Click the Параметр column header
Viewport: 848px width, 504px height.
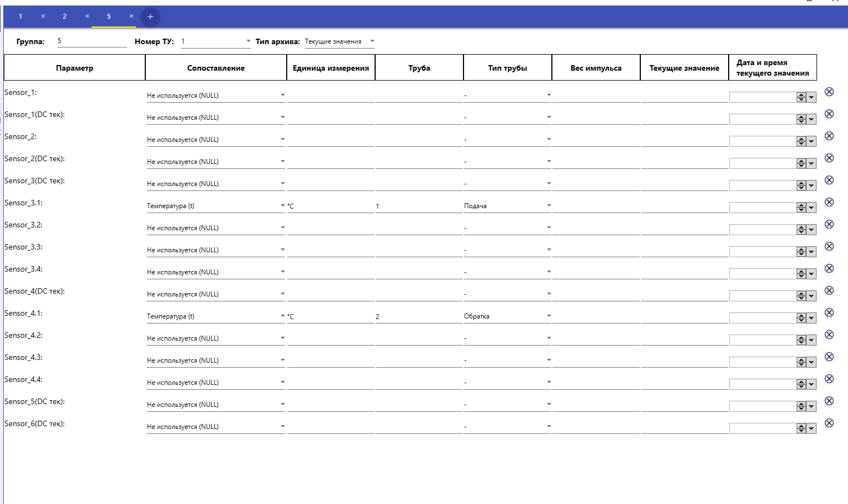pos(75,68)
